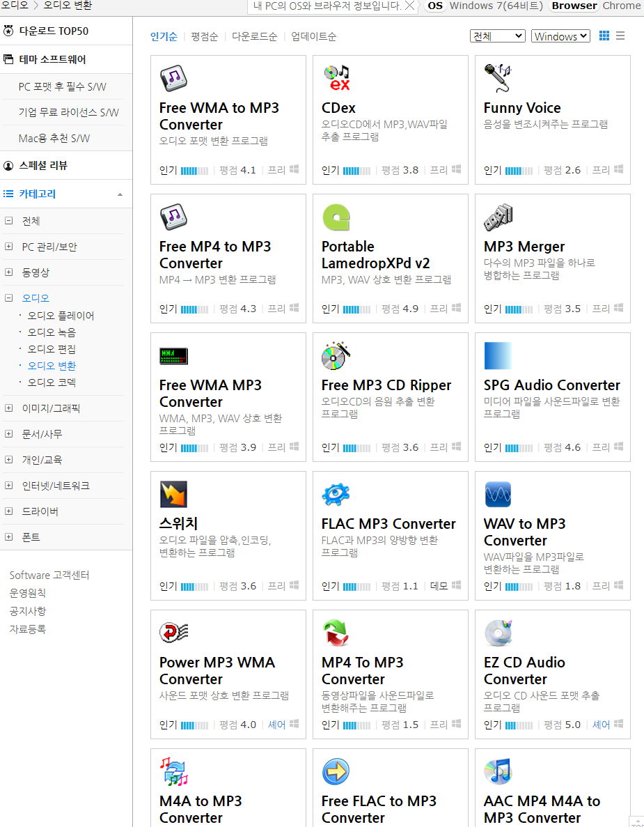Click the 스위치 app icon
Viewport: 644px width, 827px height.
click(x=173, y=494)
